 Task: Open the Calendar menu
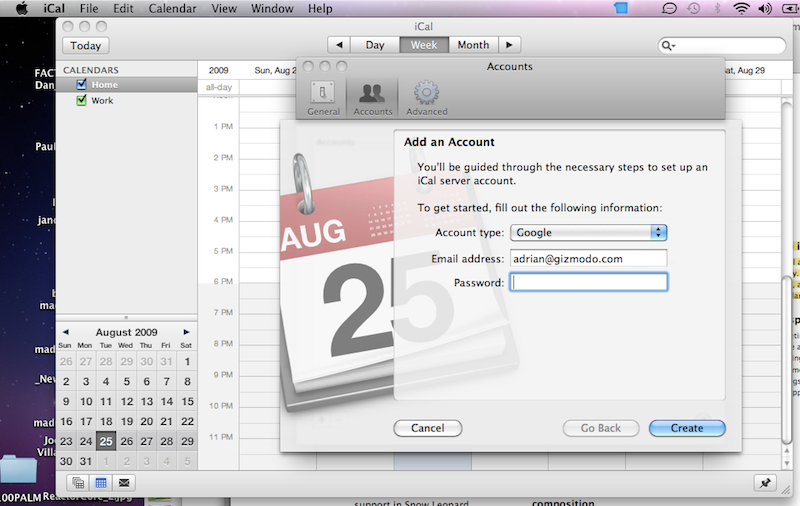tap(172, 8)
